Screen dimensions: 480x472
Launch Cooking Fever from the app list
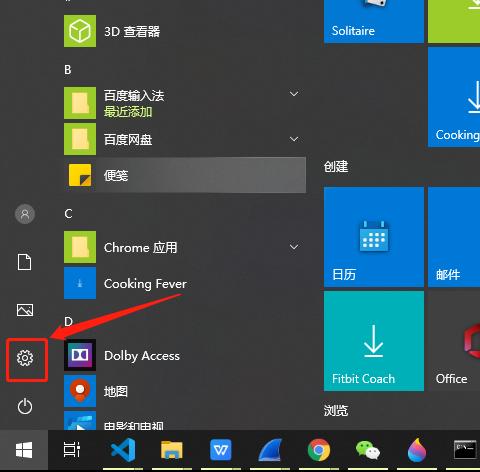tap(185, 283)
